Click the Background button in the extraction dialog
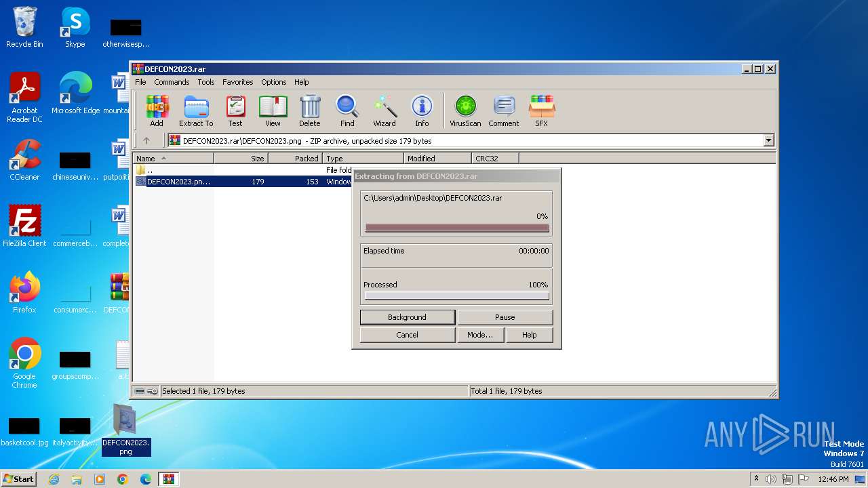The width and height of the screenshot is (868, 488). [x=407, y=317]
